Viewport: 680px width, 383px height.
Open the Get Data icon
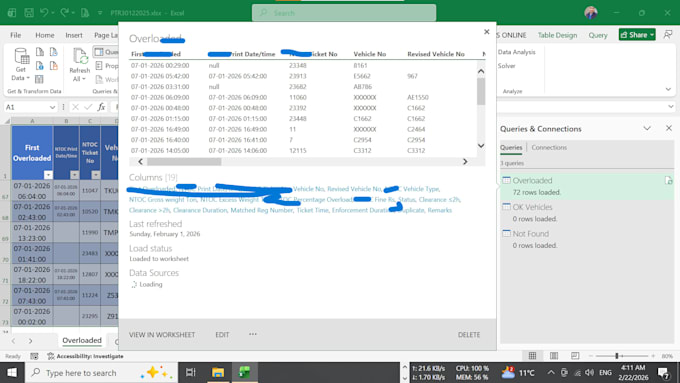pyautogui.click(x=21, y=65)
